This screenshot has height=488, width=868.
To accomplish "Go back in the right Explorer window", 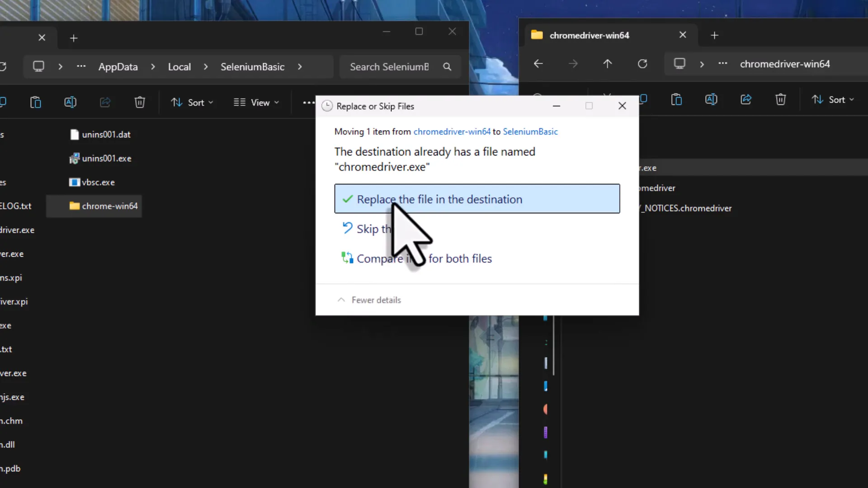I will tap(538, 64).
